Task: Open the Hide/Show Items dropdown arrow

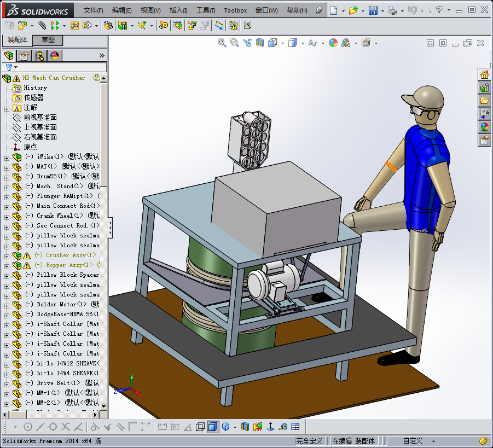Action: click(x=323, y=43)
